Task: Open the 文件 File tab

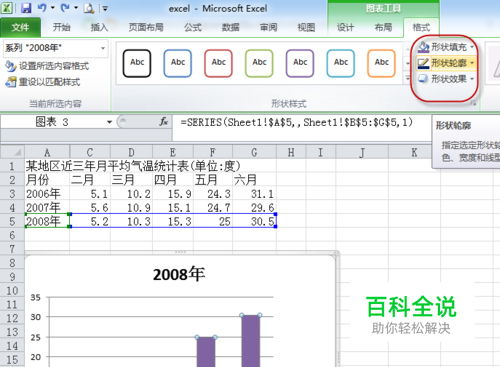Action: (20, 27)
